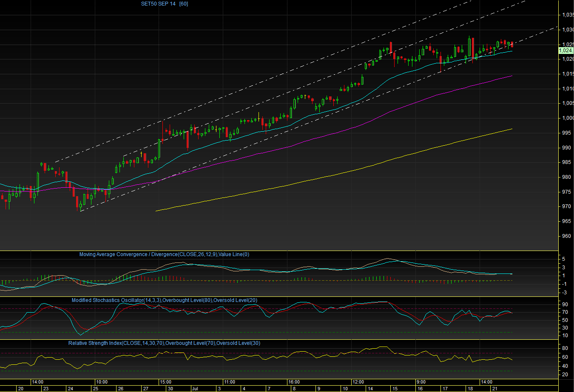This screenshot has height=392, width=574.
Task: Select the 985 price axis label
Action: (x=566, y=162)
